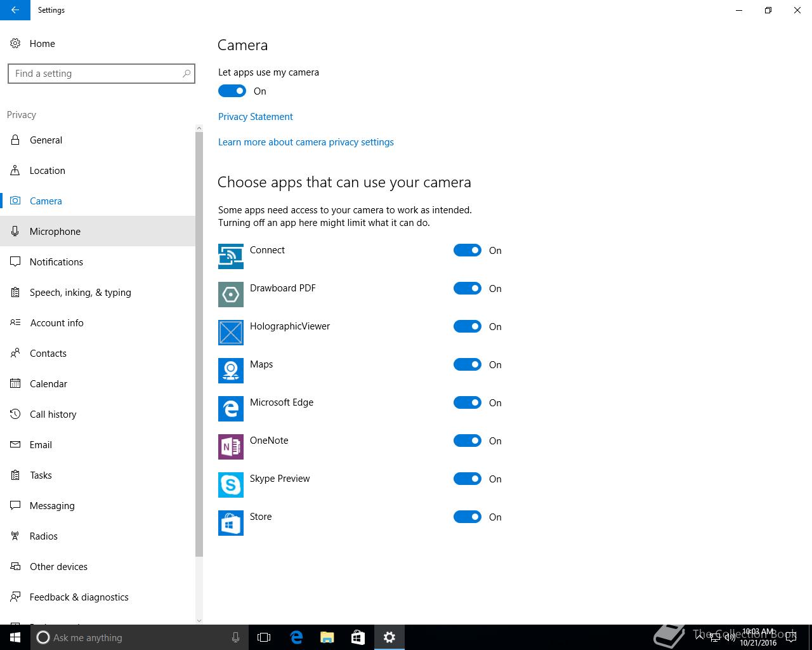Open File Explorer from taskbar
Viewport: 812px width, 650px height.
(x=327, y=637)
